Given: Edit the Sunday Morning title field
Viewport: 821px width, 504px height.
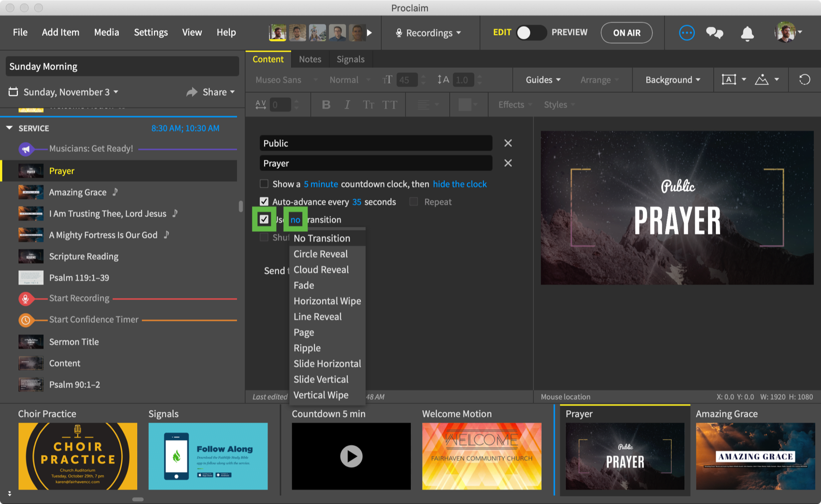Looking at the screenshot, I should point(122,67).
